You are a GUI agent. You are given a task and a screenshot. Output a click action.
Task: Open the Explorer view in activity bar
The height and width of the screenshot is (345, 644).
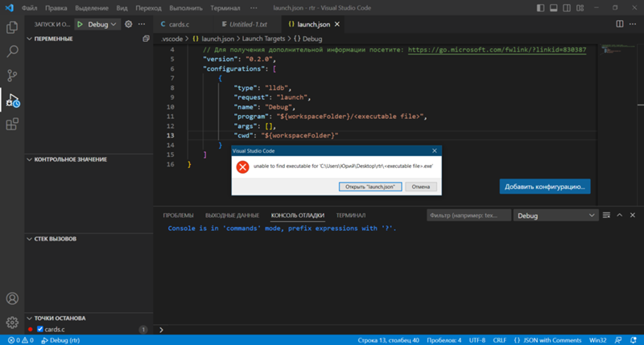(x=12, y=27)
